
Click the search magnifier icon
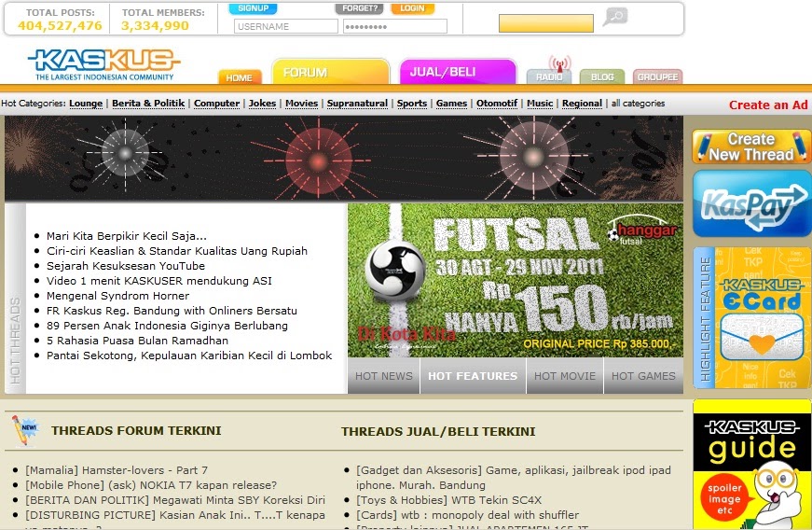tap(614, 17)
